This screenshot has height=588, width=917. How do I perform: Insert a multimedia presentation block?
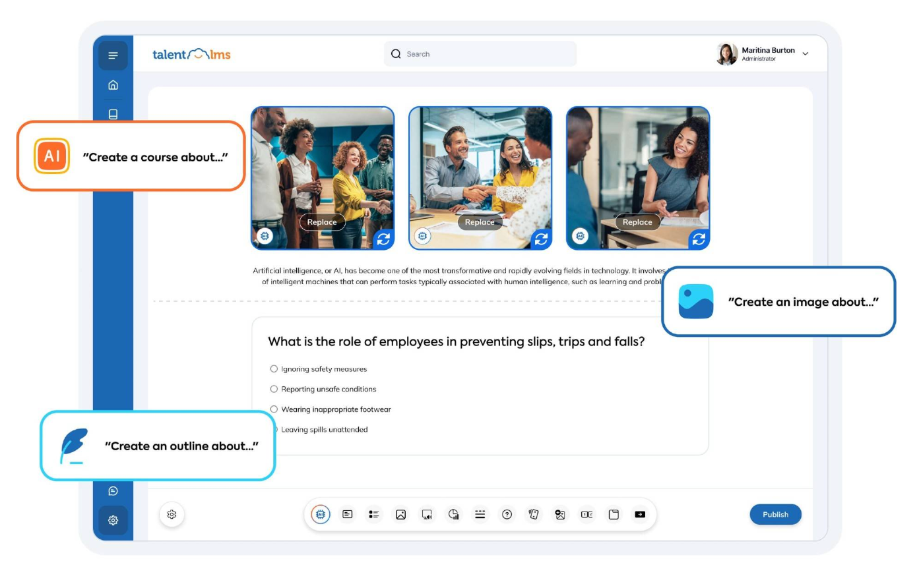click(427, 514)
